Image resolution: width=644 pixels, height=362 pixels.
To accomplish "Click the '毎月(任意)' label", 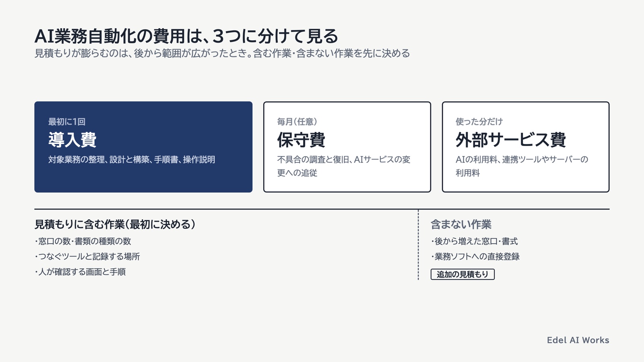I will pyautogui.click(x=297, y=121).
